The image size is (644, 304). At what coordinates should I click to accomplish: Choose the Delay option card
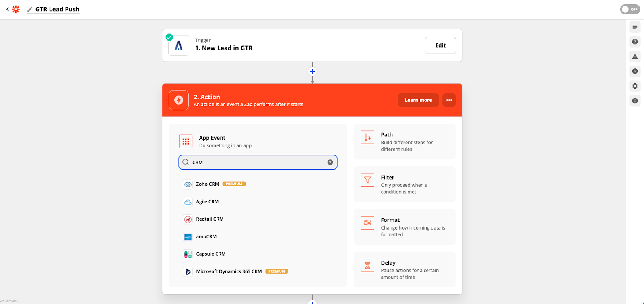point(405,269)
